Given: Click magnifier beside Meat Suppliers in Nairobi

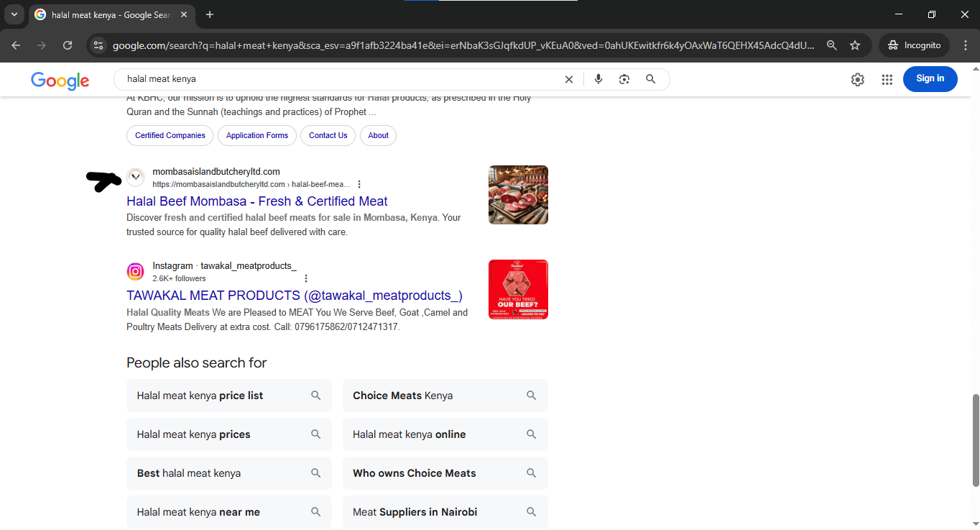Looking at the screenshot, I should tap(532, 512).
